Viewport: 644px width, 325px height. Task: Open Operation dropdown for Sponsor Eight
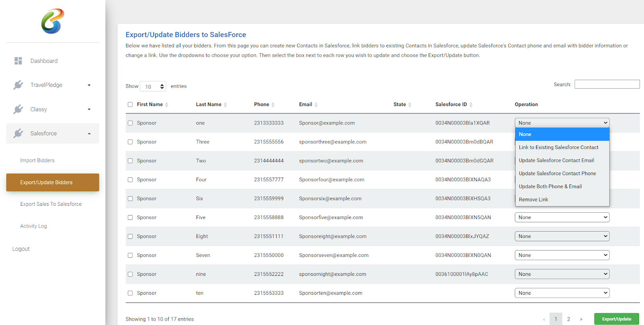[x=562, y=236]
